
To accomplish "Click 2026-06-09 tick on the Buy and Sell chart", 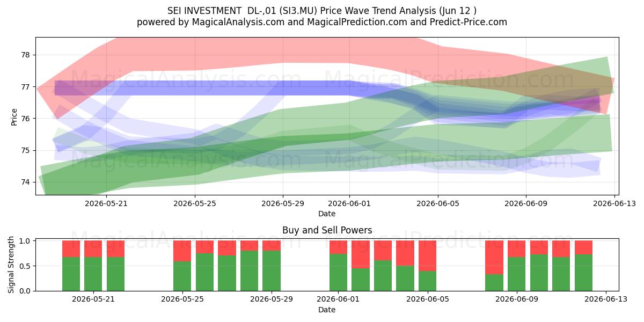I will pyautogui.click(x=517, y=299).
